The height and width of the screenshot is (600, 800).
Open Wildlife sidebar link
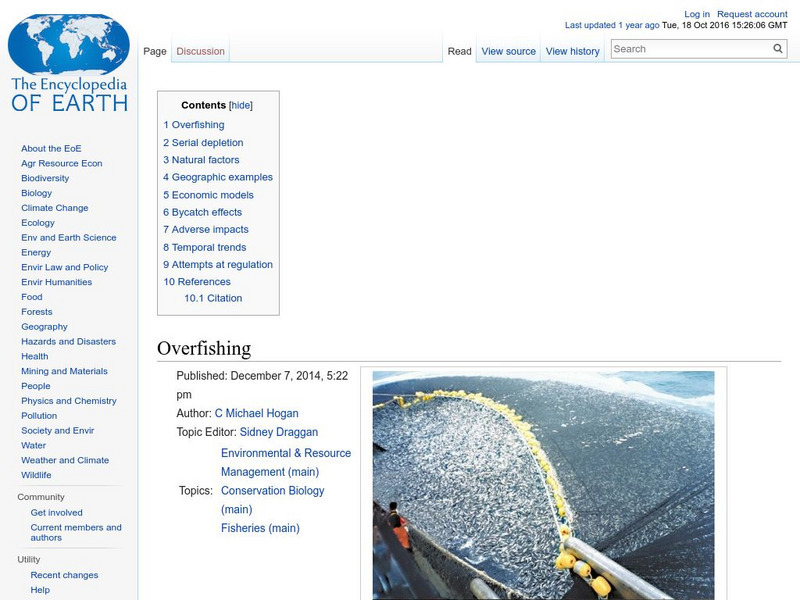[36, 474]
